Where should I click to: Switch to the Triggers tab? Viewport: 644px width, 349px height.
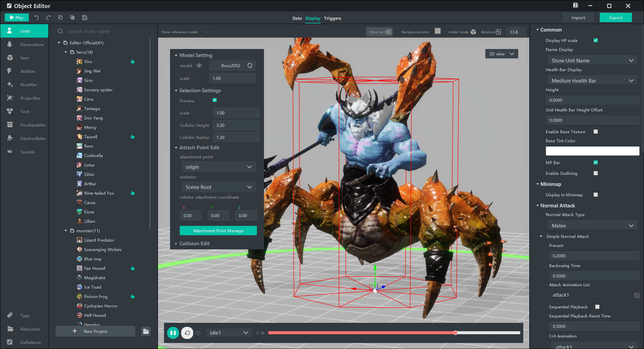tap(332, 18)
